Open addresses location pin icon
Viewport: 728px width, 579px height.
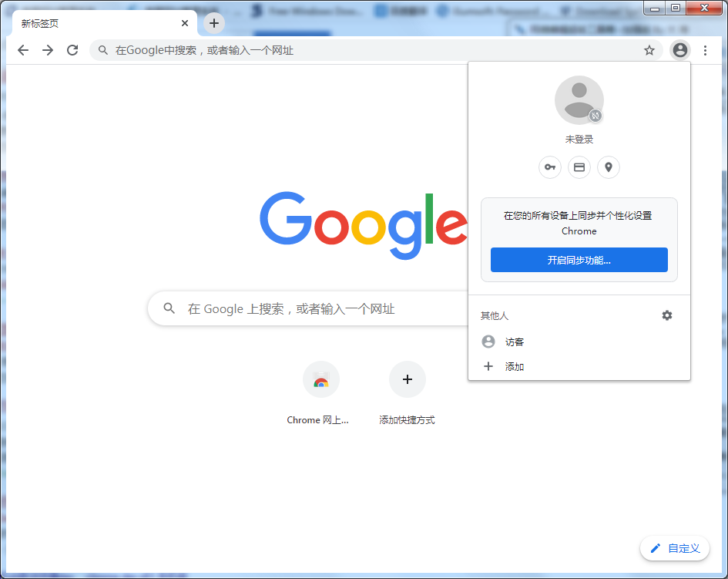(609, 167)
